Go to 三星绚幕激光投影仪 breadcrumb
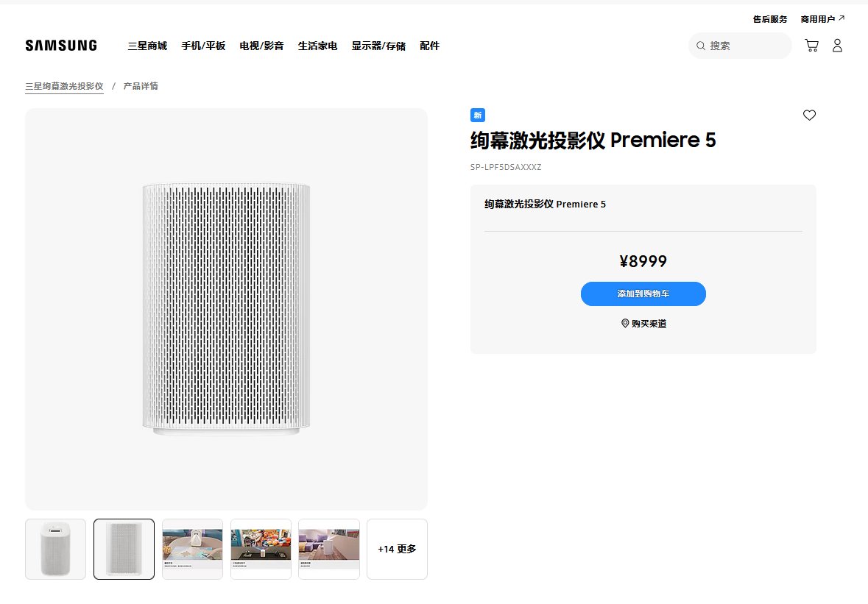 (x=64, y=86)
